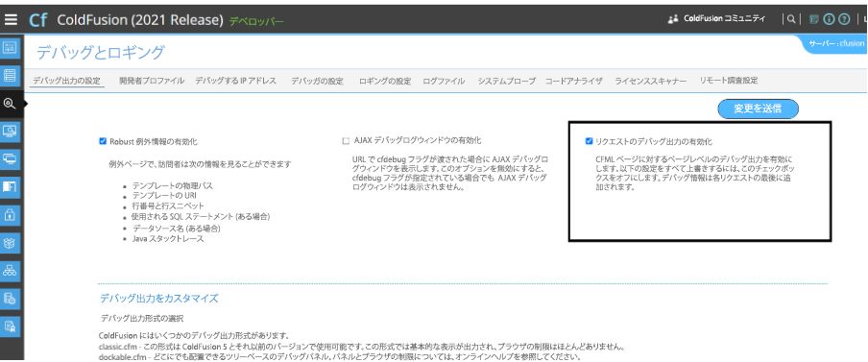This screenshot has width=868, height=362.
Task: Click the データソース名 (ある場合) bullet item
Action: tap(176, 228)
